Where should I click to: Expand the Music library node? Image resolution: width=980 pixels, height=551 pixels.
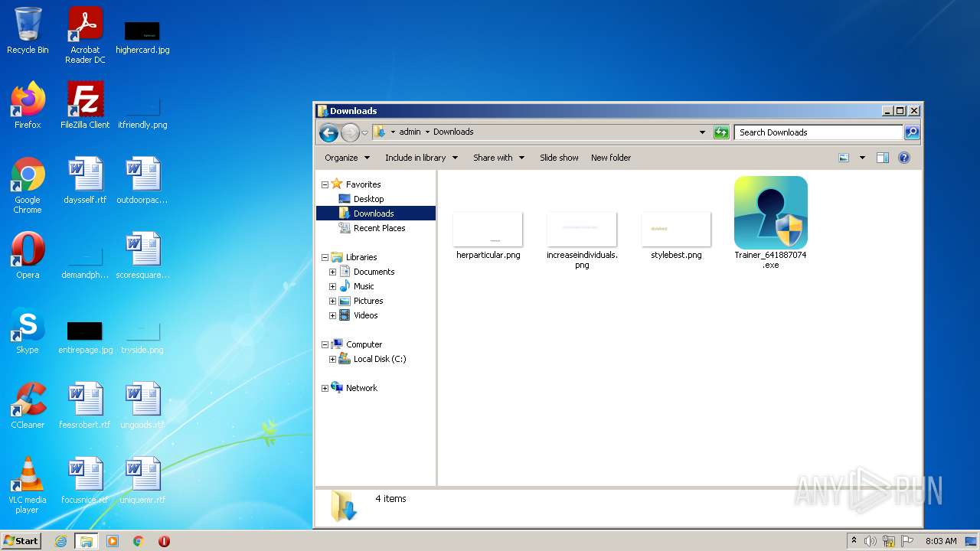(332, 286)
